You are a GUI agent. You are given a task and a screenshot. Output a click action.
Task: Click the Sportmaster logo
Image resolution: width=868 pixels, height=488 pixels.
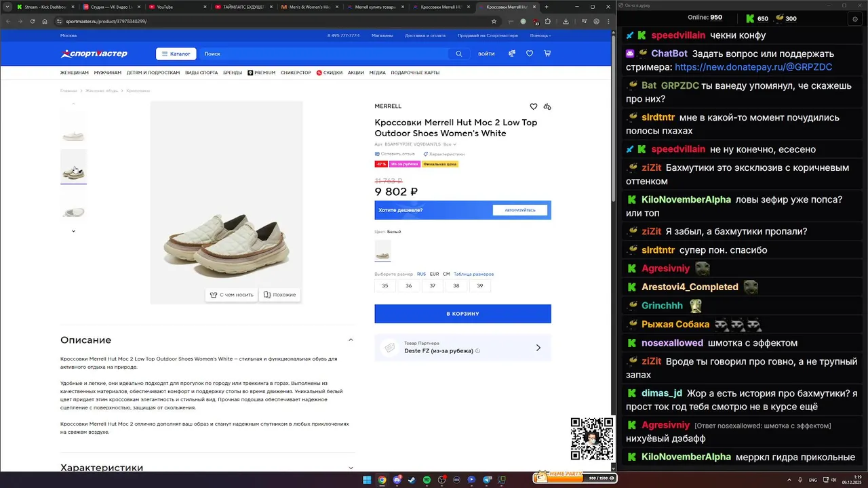[94, 54]
